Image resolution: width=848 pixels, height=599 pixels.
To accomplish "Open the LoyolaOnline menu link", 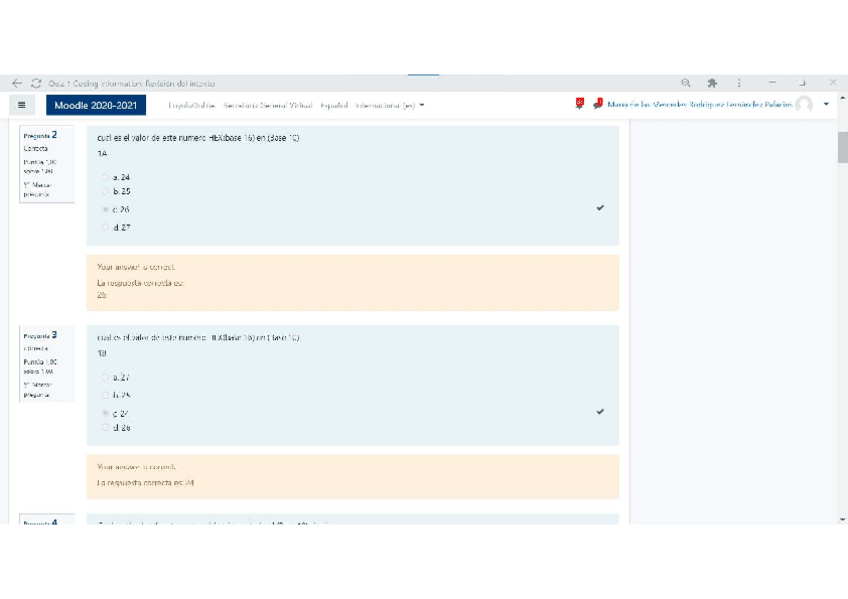I will click(191, 105).
